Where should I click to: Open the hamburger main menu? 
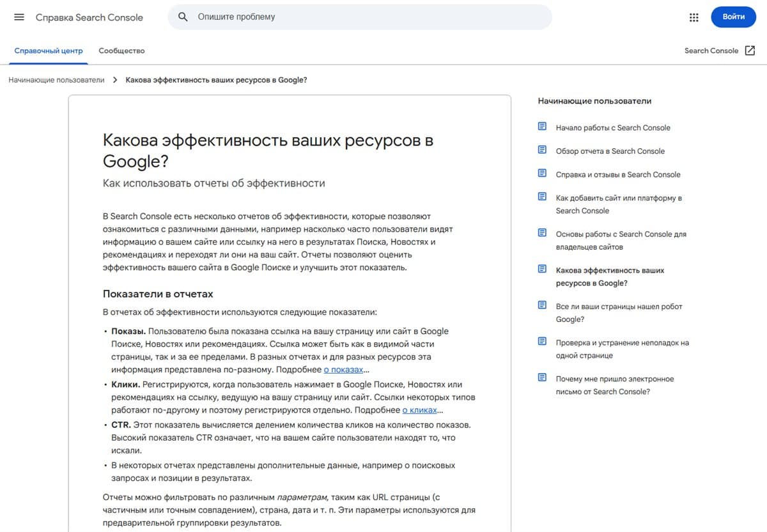pos(19,17)
